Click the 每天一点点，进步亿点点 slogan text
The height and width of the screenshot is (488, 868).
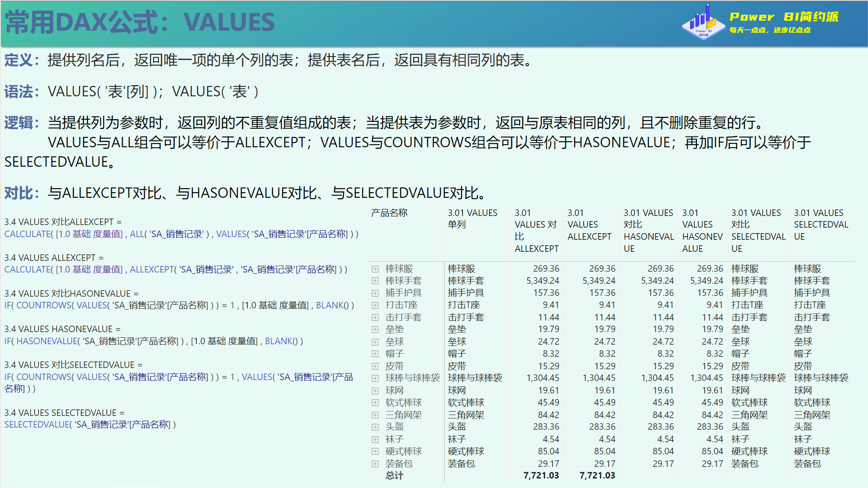pyautogui.click(x=770, y=30)
